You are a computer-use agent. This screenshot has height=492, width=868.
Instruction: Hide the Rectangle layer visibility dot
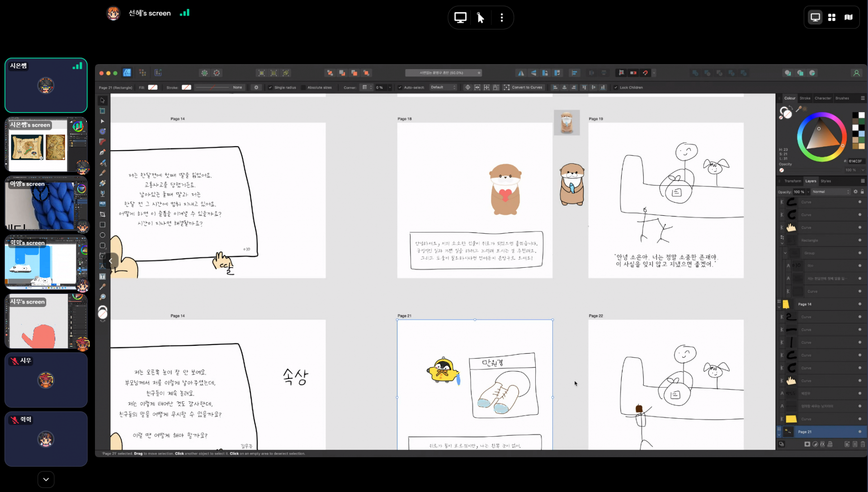pos(859,240)
